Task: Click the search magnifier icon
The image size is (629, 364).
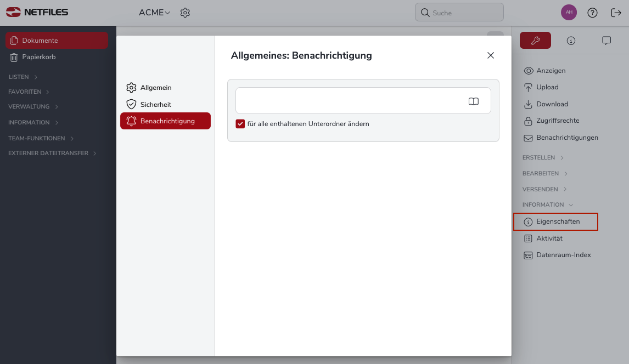Action: click(425, 13)
